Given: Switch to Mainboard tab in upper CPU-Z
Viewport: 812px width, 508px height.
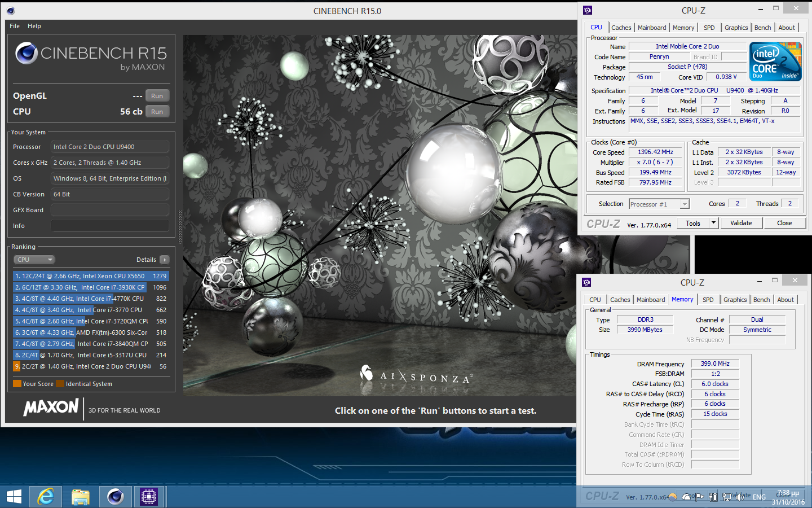Looking at the screenshot, I should click(652, 28).
